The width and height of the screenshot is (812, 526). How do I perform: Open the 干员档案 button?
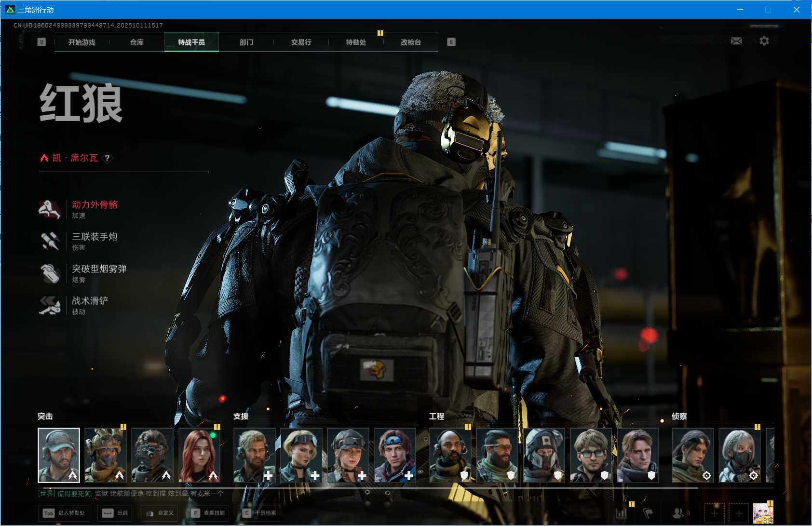click(260, 513)
